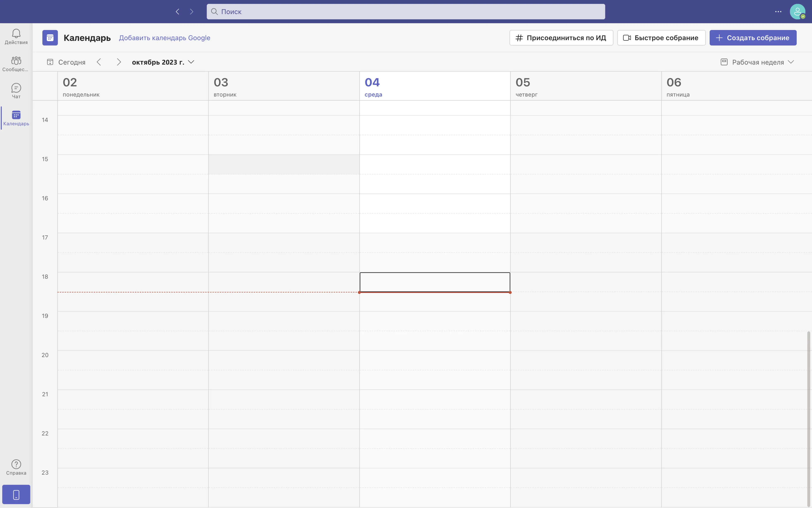
Task: Show previous week with left chevron
Action: pos(99,62)
